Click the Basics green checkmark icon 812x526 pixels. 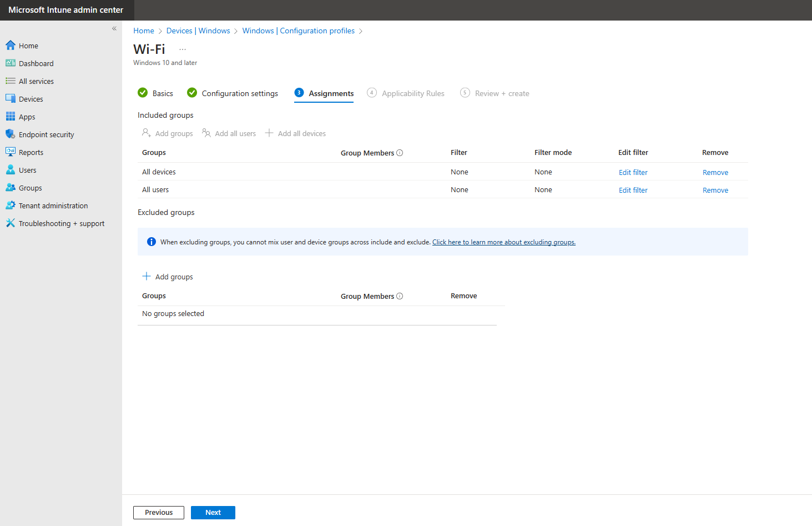point(143,92)
